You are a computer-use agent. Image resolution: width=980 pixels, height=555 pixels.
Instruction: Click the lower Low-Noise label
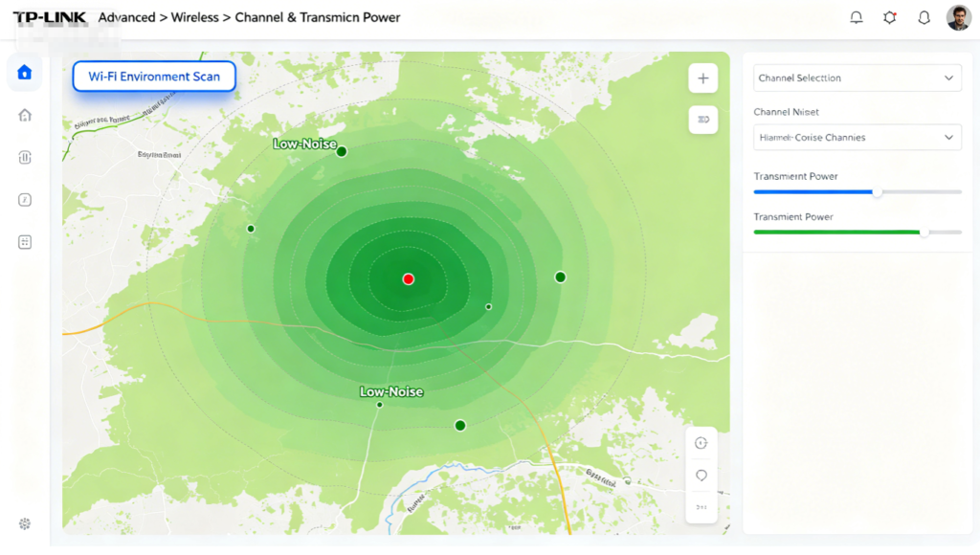[x=391, y=392]
